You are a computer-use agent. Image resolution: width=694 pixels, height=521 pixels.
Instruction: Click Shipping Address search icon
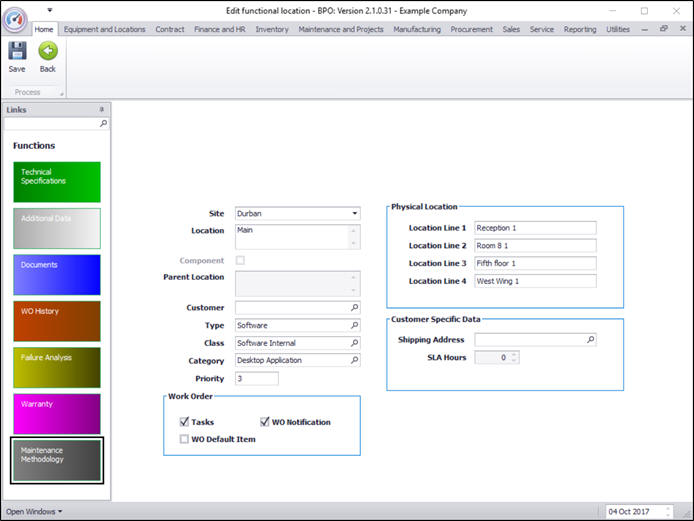click(x=590, y=340)
